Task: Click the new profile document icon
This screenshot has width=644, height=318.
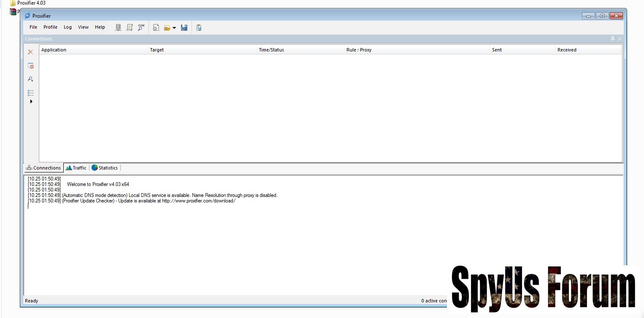Action: pyautogui.click(x=156, y=27)
